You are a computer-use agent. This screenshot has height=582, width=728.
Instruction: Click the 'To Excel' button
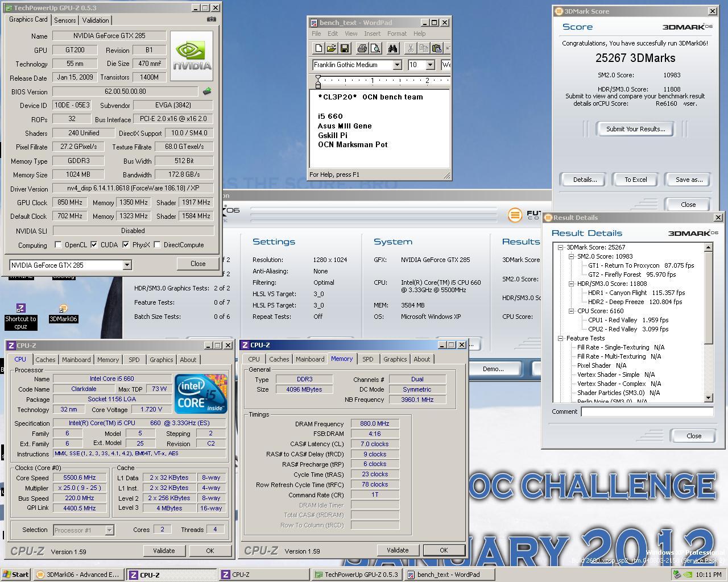(635, 180)
